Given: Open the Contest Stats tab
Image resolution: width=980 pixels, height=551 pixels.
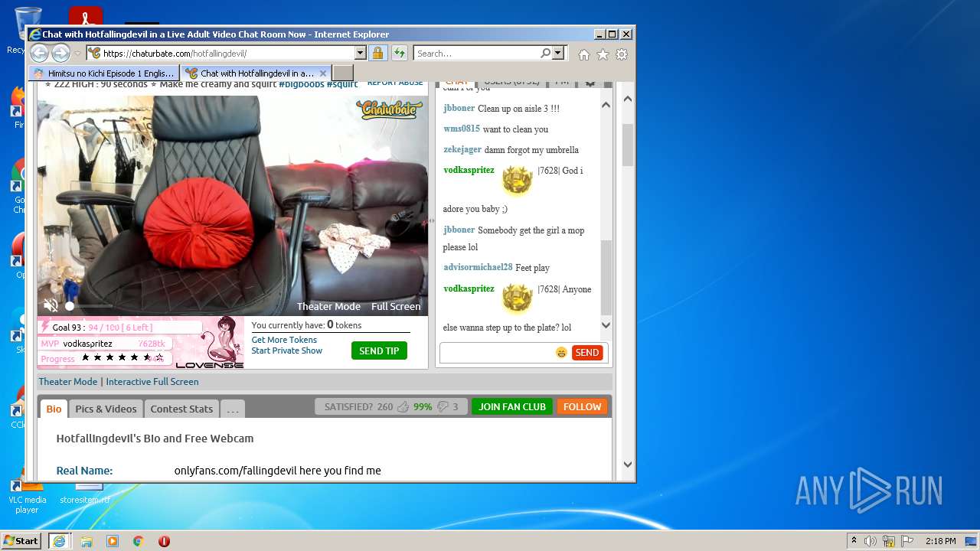Looking at the screenshot, I should 181,409.
